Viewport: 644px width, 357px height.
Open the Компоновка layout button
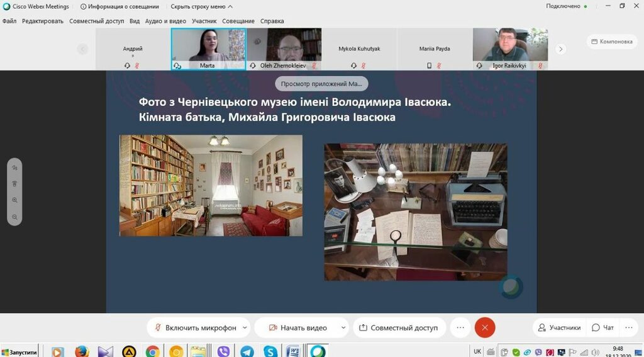pyautogui.click(x=610, y=42)
